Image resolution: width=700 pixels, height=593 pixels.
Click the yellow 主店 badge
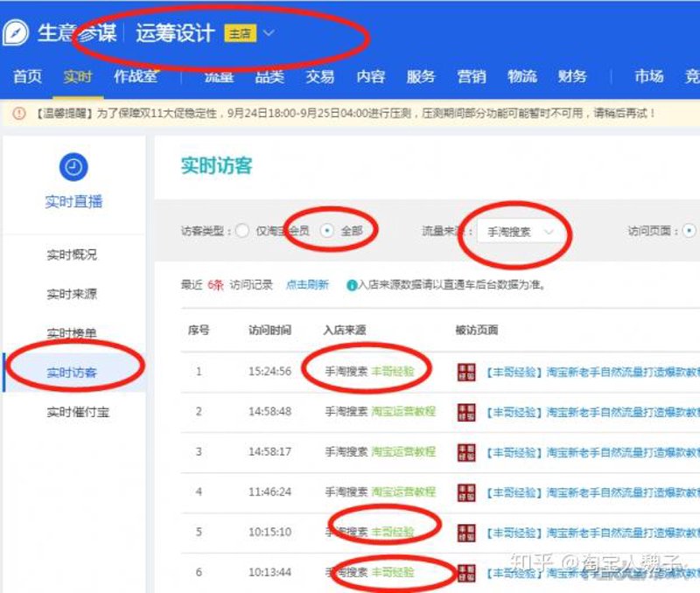(240, 33)
